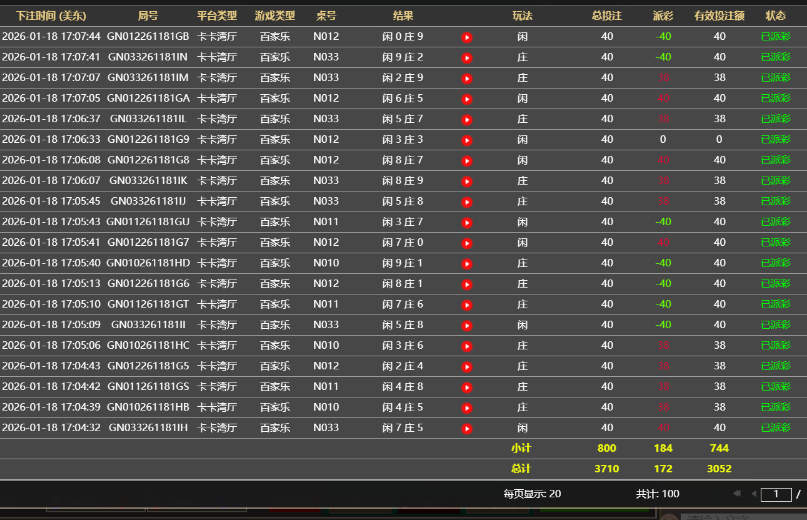Open replay for round GN011261181GS

point(467,387)
